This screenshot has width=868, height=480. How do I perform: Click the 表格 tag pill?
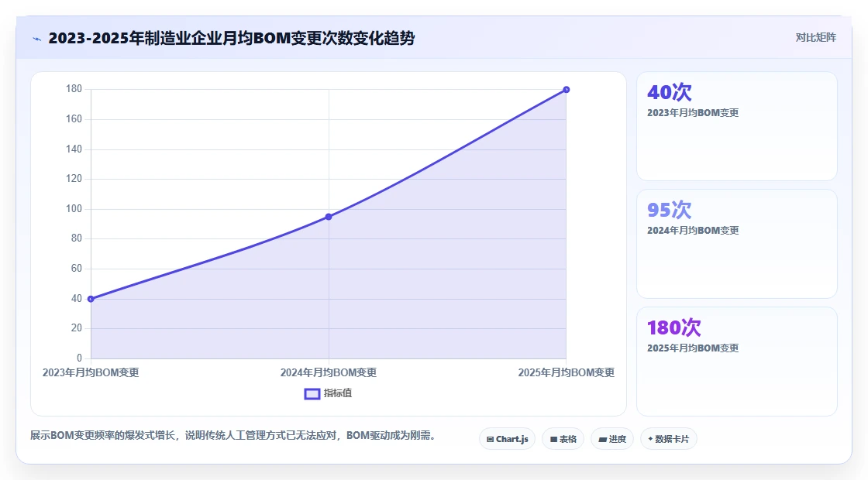coord(563,439)
